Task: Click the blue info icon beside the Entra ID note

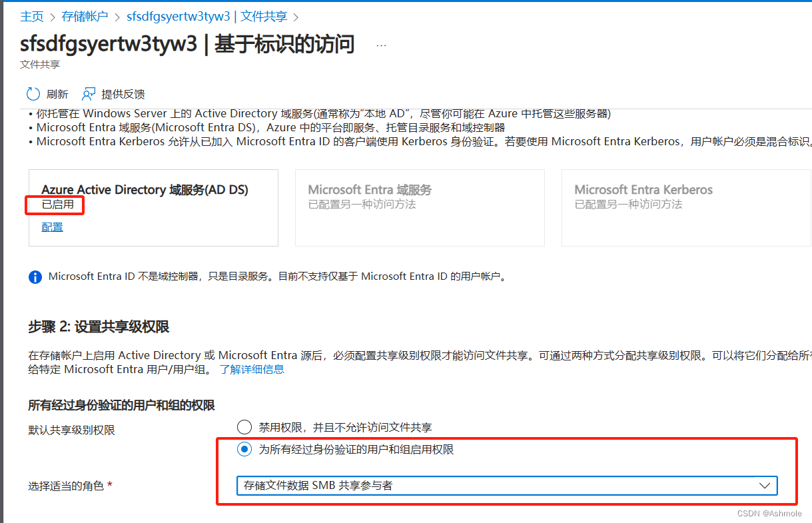Action: pos(35,276)
